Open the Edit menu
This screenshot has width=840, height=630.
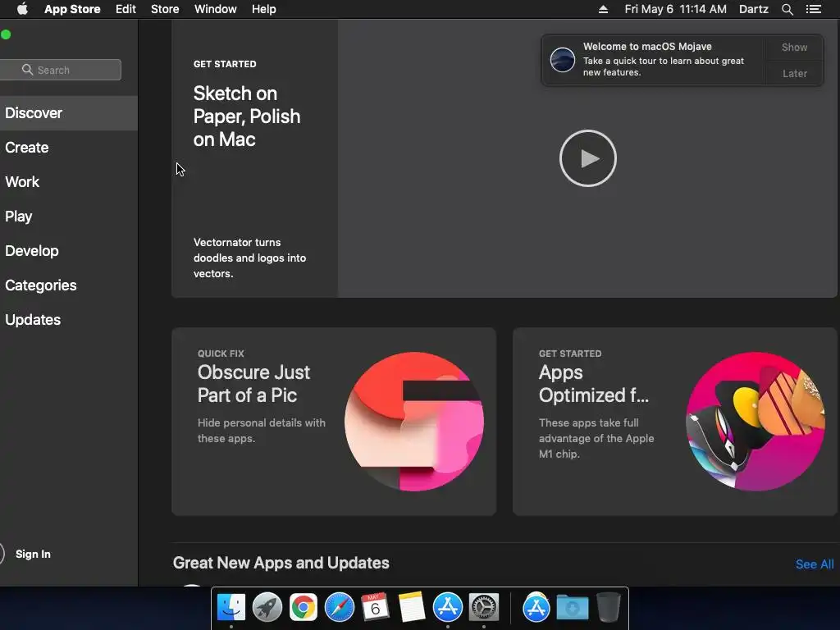[126, 9]
